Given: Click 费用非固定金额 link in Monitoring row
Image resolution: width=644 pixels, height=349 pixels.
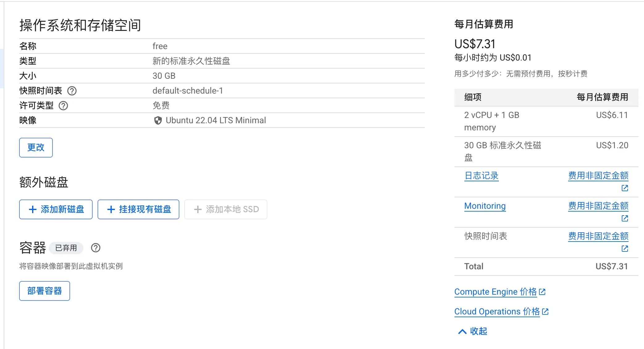Looking at the screenshot, I should click(598, 206).
